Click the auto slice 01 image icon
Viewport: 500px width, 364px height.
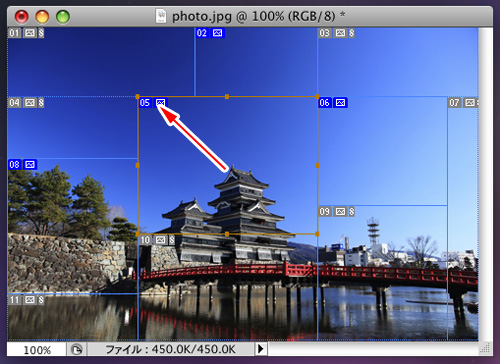(30, 33)
